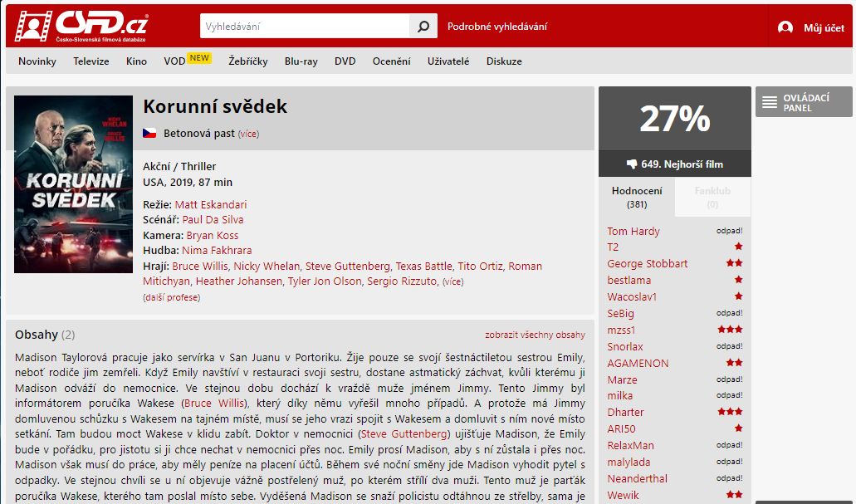Image resolution: width=856 pixels, height=504 pixels.
Task: Open the Žebříčky menu item
Action: 248,61
